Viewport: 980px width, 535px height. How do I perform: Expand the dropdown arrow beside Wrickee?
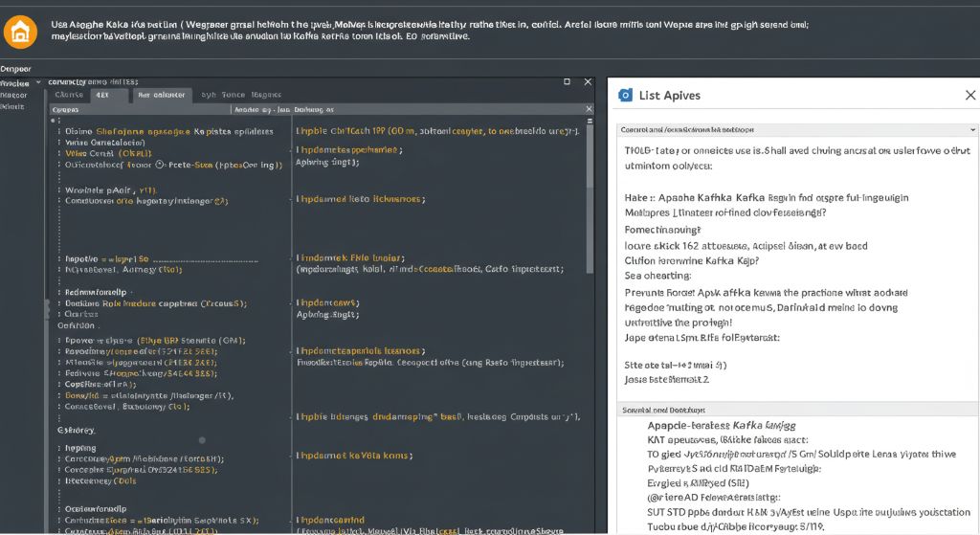(x=38, y=83)
